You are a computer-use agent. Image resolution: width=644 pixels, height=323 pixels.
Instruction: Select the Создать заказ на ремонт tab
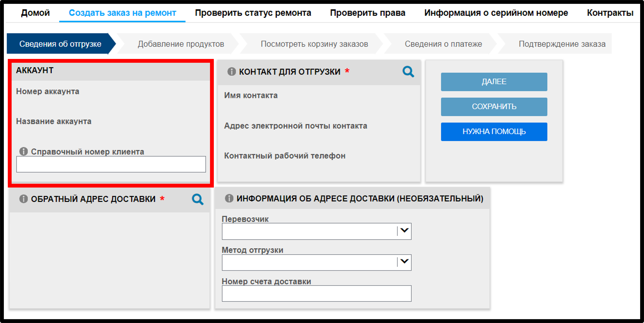[123, 13]
